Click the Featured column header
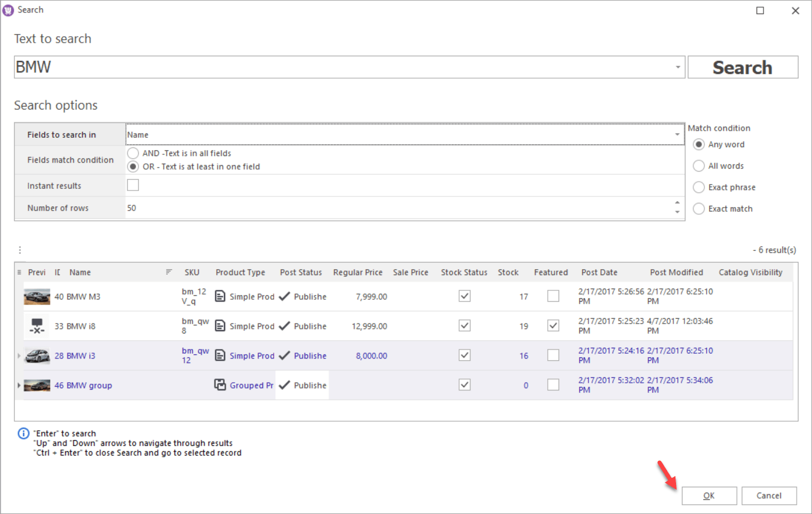This screenshot has width=812, height=514. 551,273
